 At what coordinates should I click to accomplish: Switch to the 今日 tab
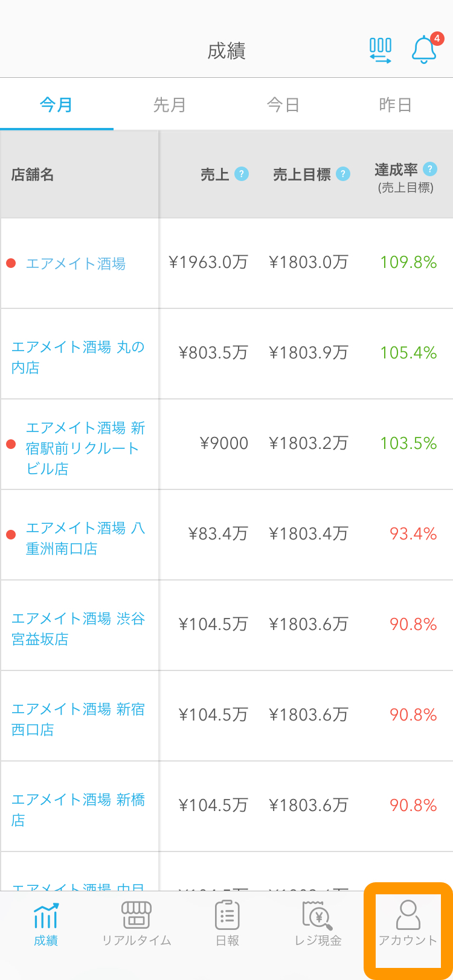283,104
